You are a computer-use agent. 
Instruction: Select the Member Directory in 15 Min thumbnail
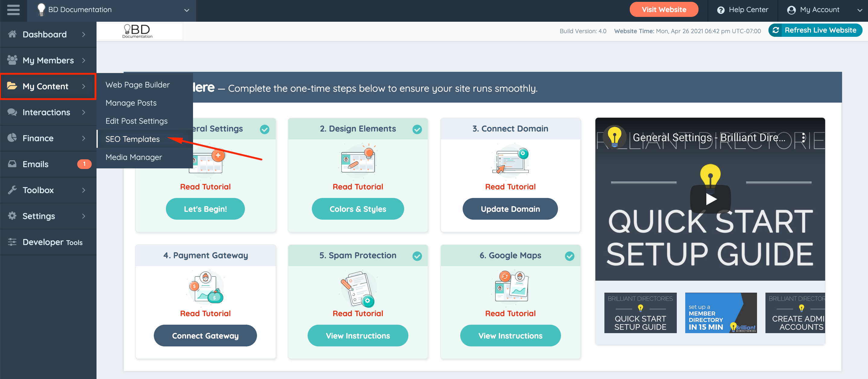[721, 313]
